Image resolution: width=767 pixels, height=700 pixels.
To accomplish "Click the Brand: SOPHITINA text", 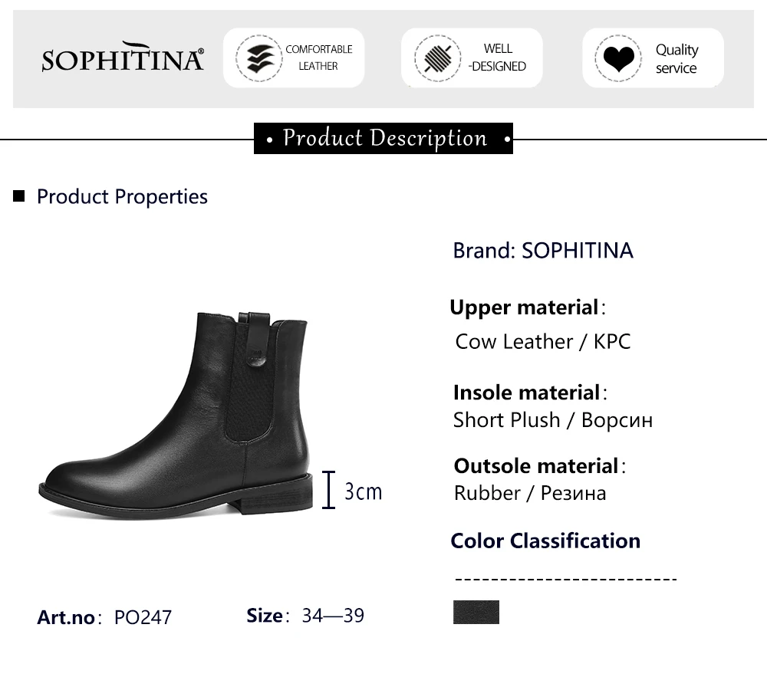I will pos(543,251).
